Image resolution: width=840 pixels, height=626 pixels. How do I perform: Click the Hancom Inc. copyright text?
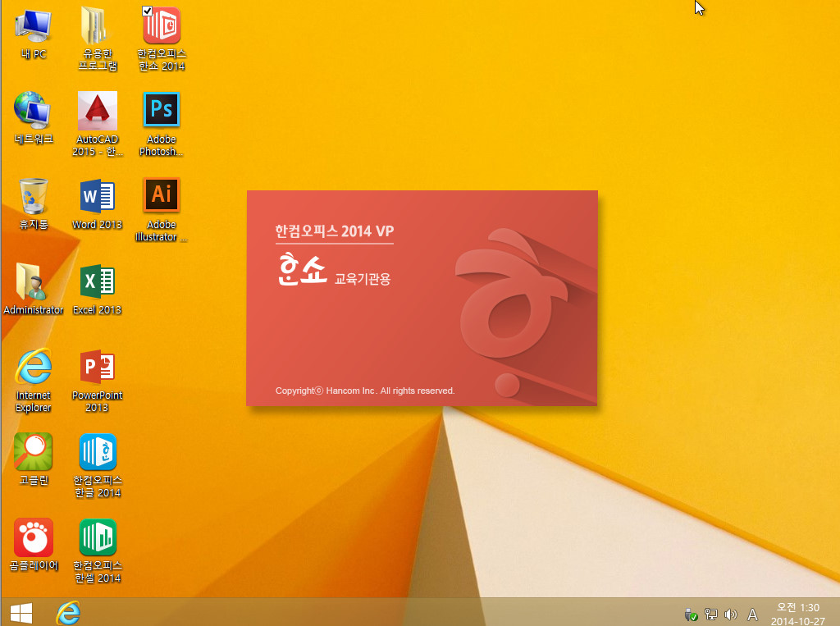[365, 391]
